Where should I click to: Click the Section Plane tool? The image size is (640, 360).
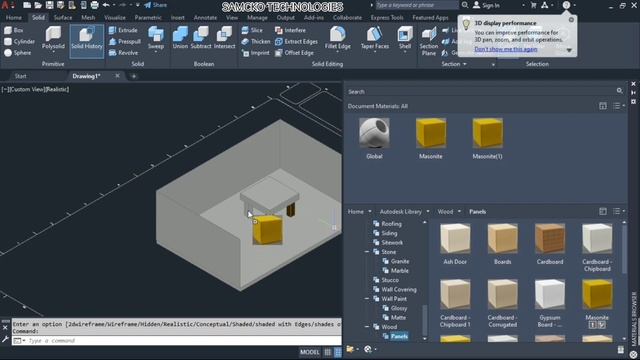click(429, 41)
